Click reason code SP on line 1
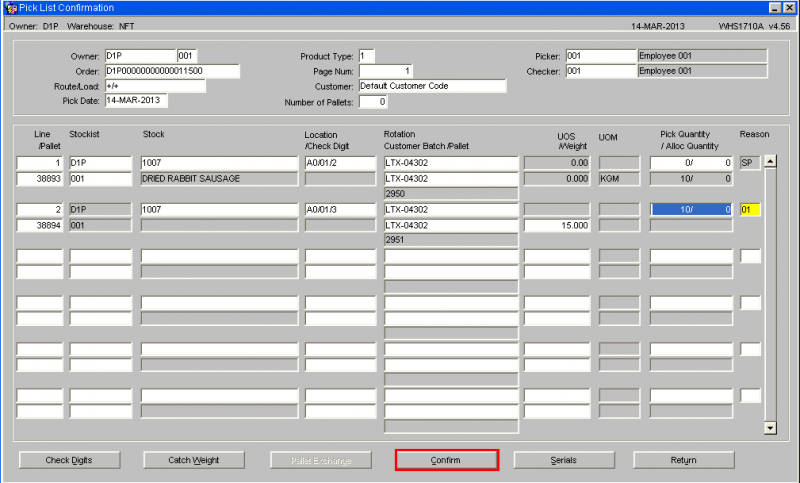800x483 pixels. (750, 163)
